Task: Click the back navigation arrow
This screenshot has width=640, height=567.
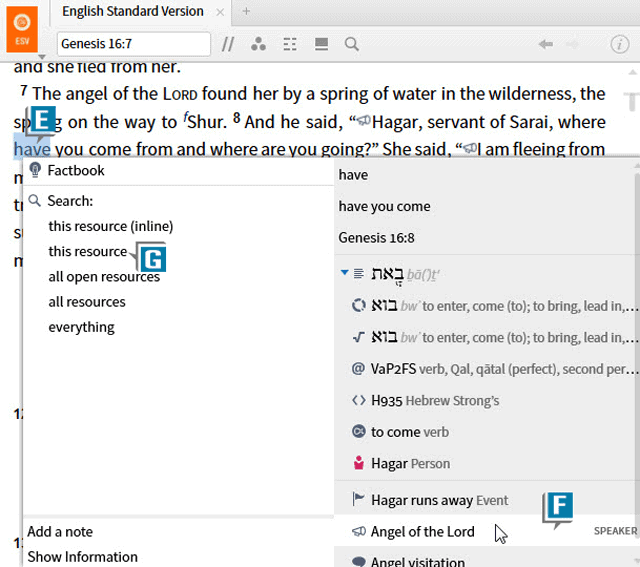Action: (546, 44)
